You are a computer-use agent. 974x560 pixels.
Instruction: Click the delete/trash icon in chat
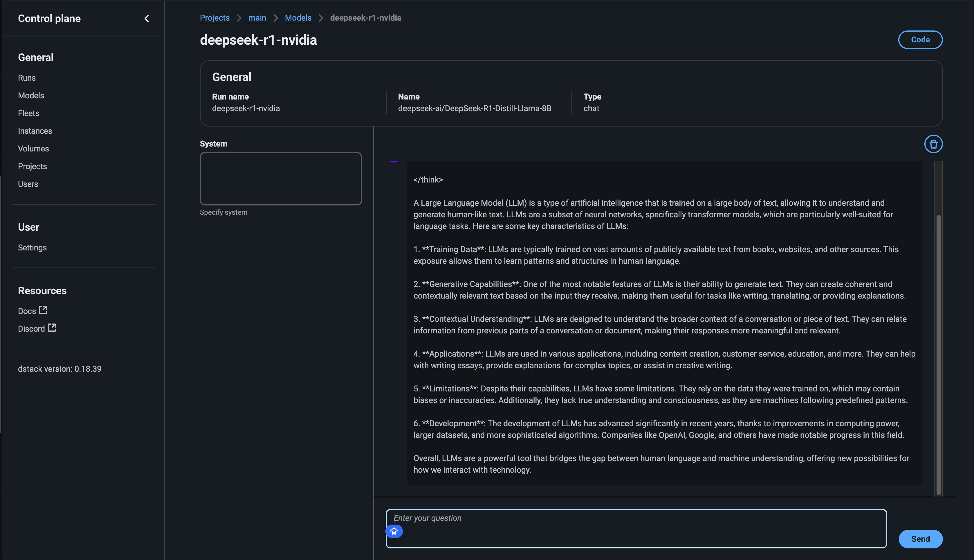pos(932,143)
